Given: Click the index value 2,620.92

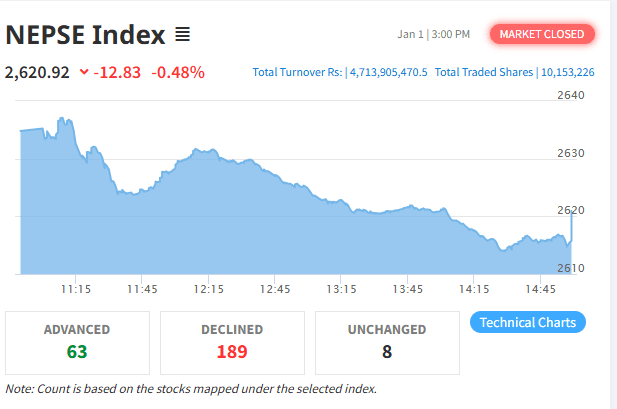Looking at the screenshot, I should pyautogui.click(x=38, y=72).
